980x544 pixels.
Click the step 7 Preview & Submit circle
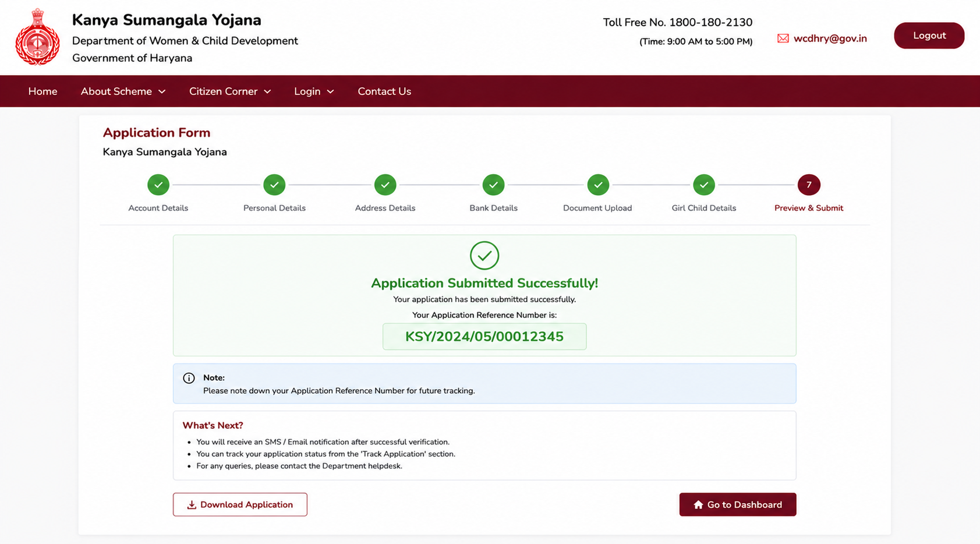[809, 185]
